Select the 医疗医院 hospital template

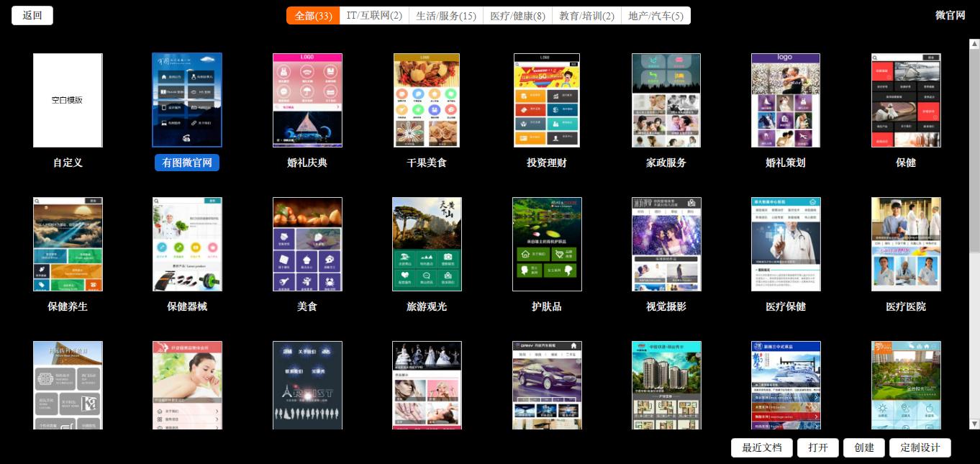(x=906, y=244)
